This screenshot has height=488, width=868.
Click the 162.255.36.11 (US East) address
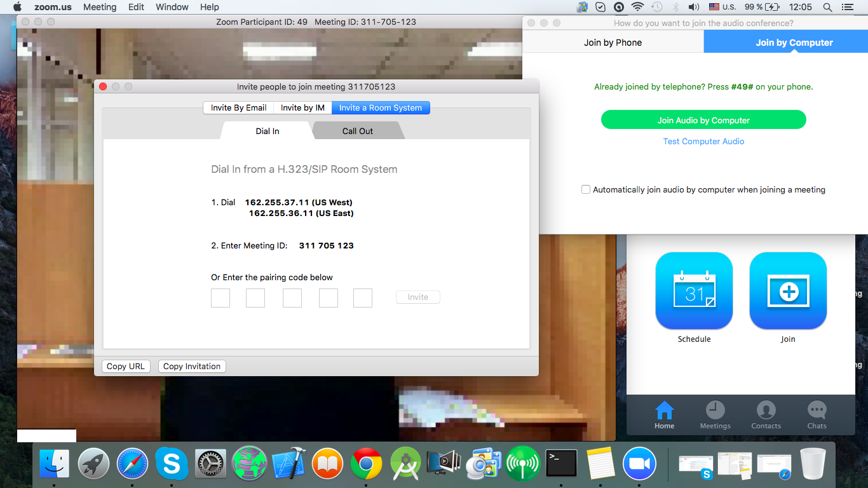(301, 213)
